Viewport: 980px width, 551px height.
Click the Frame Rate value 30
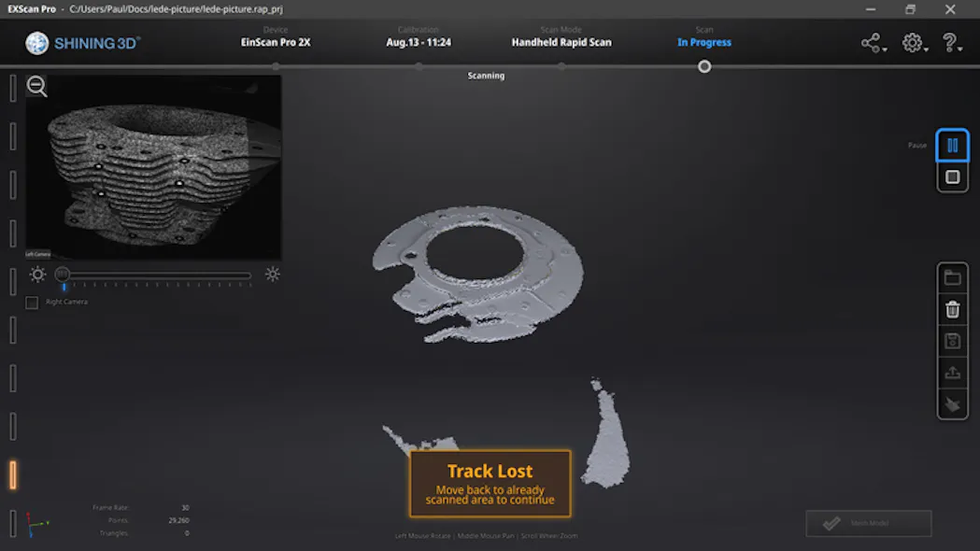click(x=185, y=508)
